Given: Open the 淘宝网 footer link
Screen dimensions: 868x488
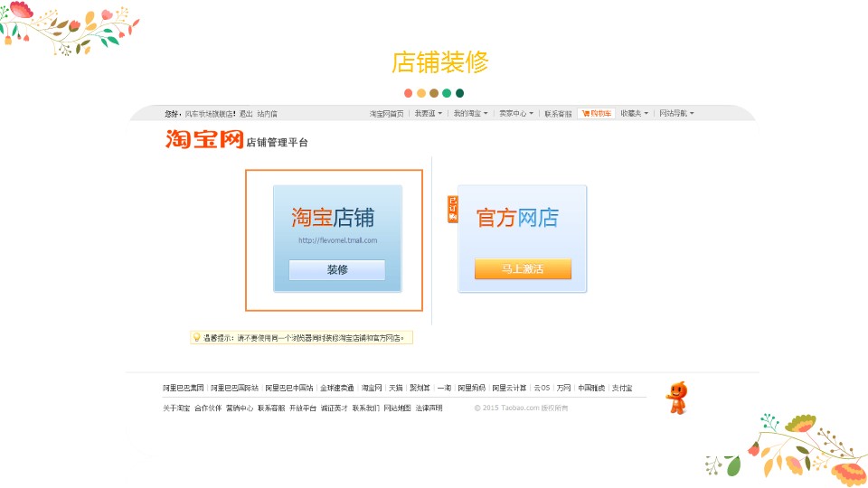Looking at the screenshot, I should tap(372, 388).
